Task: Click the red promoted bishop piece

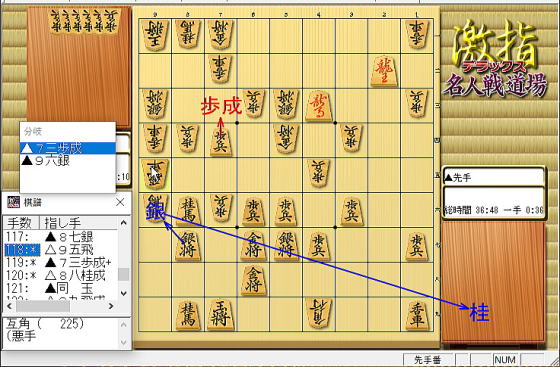Action: pyautogui.click(x=319, y=106)
